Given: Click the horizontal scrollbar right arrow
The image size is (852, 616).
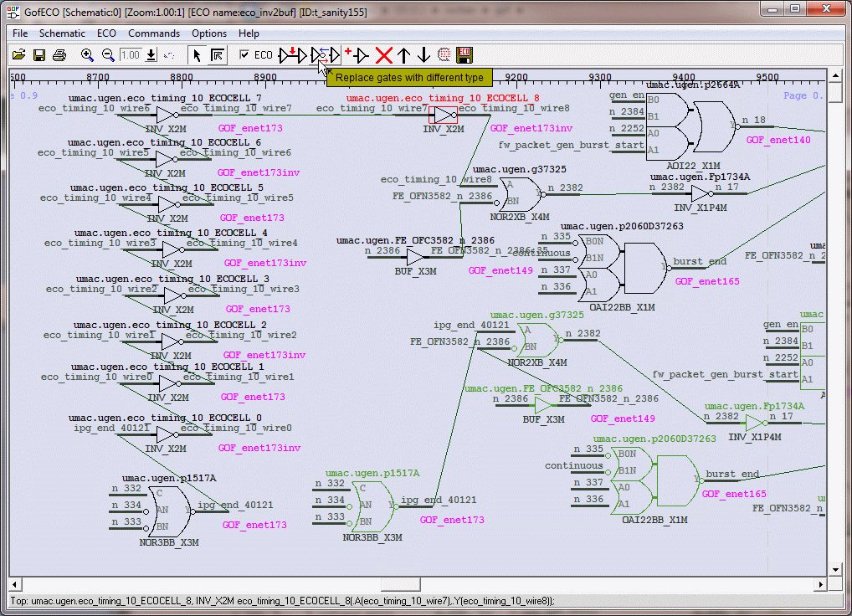Looking at the screenshot, I should click(x=820, y=584).
